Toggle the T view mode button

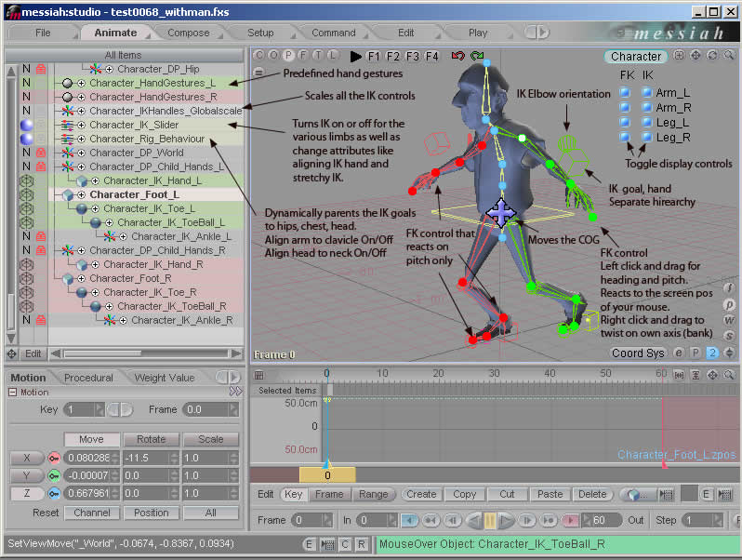click(319, 56)
